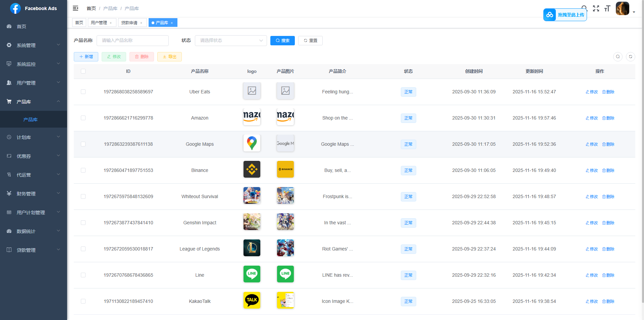
Task: Click the blue 搜索 search button
Action: 282,41
